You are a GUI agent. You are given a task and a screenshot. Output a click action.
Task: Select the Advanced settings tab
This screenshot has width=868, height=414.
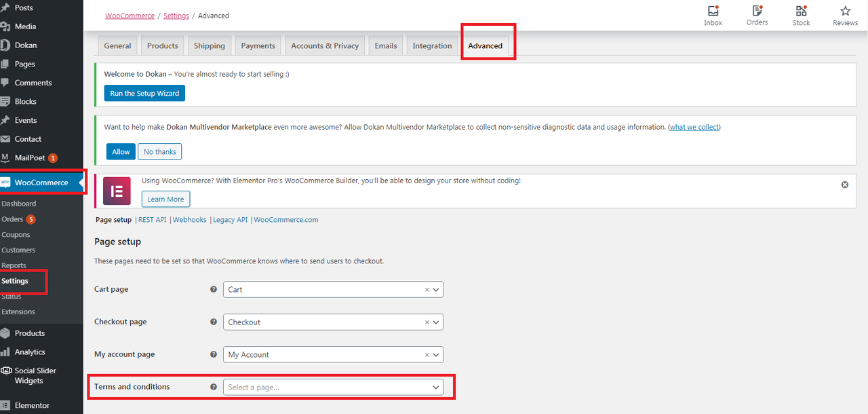coord(486,45)
